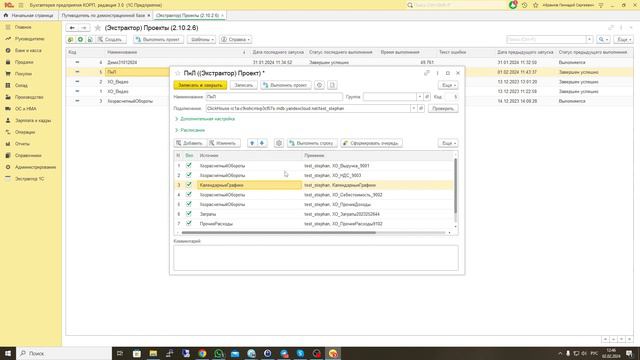The image size is (640, 360).
Task: Toggle checkbox in row 4 of the dialog table
Action: (189, 194)
